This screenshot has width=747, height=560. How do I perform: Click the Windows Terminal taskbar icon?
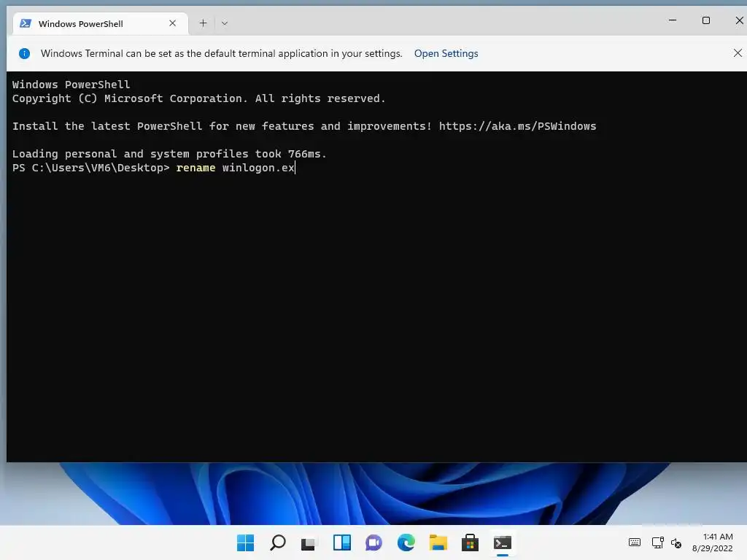[x=503, y=542]
